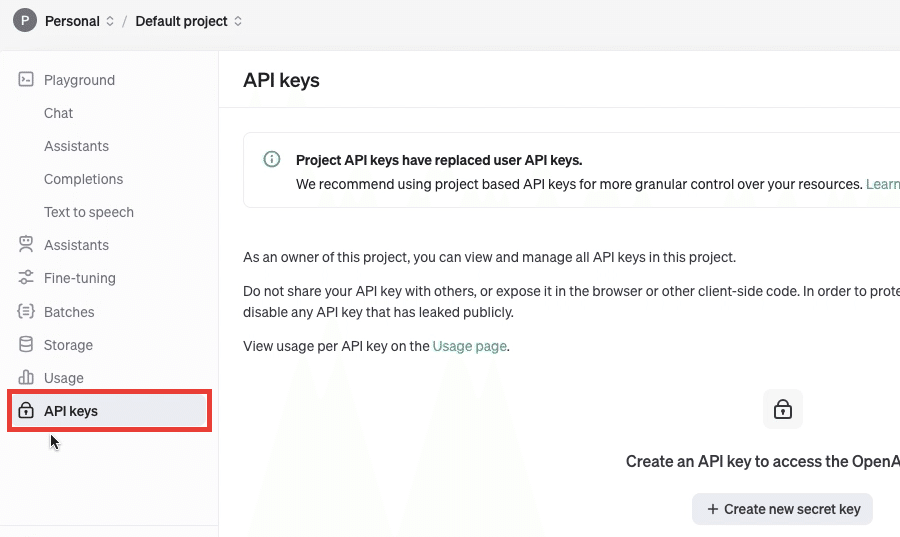Click the API keys lock icon in sidebar
Screen dimensions: 900x537
(26, 410)
